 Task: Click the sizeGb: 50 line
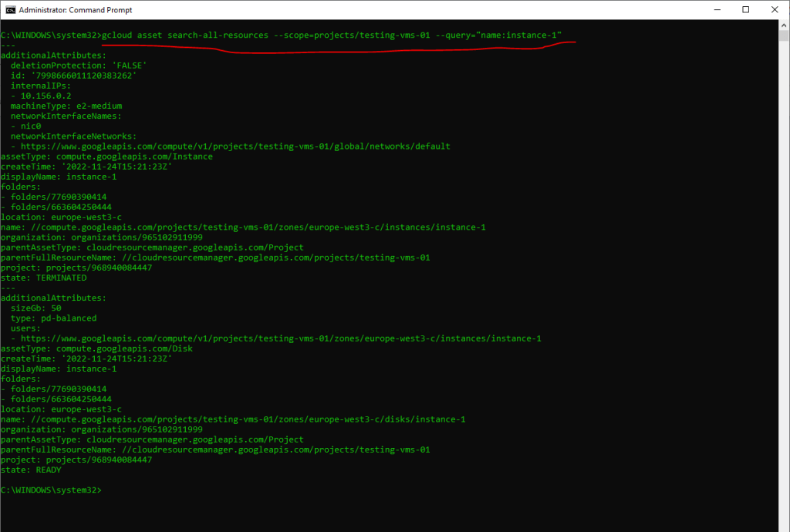(35, 308)
